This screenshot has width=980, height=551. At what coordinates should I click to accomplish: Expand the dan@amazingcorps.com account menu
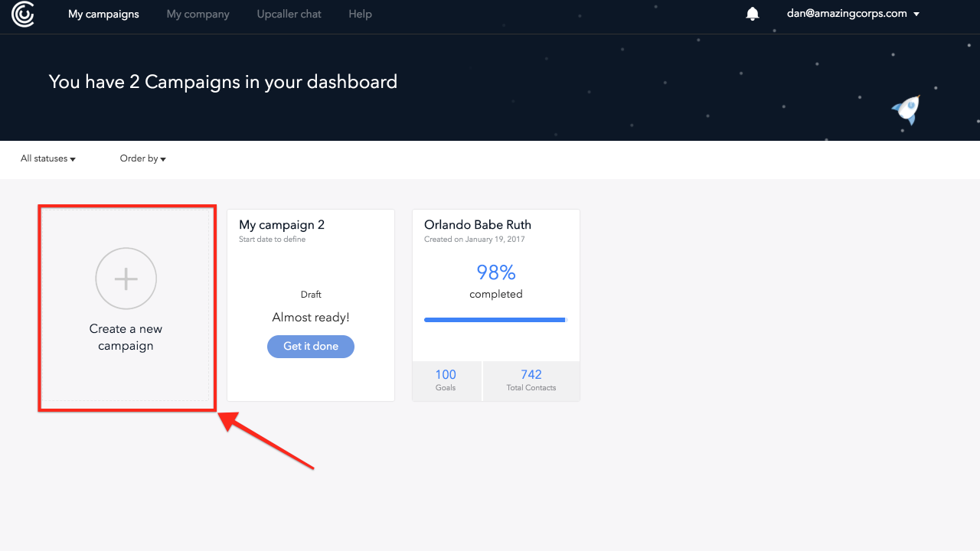click(x=853, y=14)
